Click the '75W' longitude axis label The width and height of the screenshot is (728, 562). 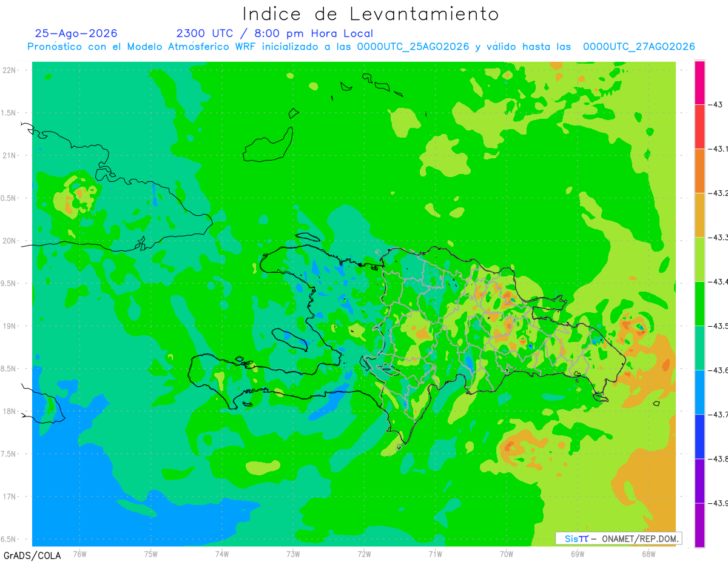tap(151, 554)
